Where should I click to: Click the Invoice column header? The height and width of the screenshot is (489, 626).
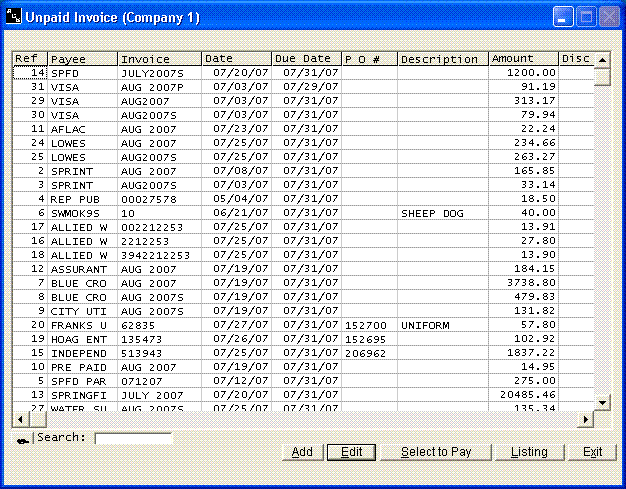tap(159, 59)
